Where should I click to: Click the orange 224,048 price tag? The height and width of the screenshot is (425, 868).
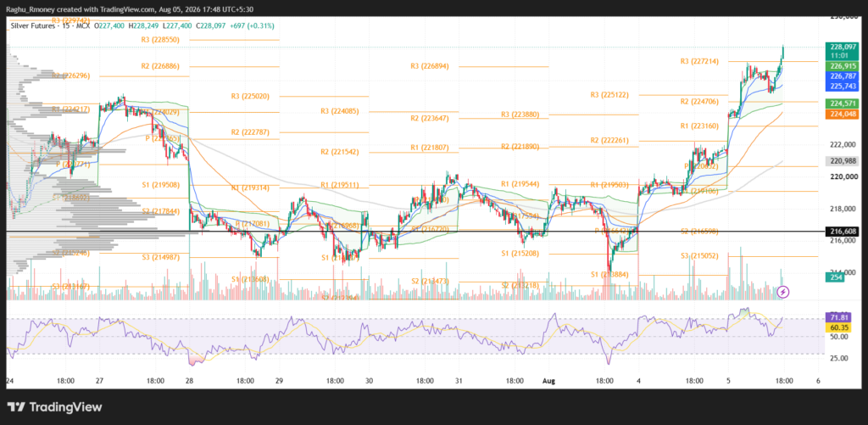point(840,114)
